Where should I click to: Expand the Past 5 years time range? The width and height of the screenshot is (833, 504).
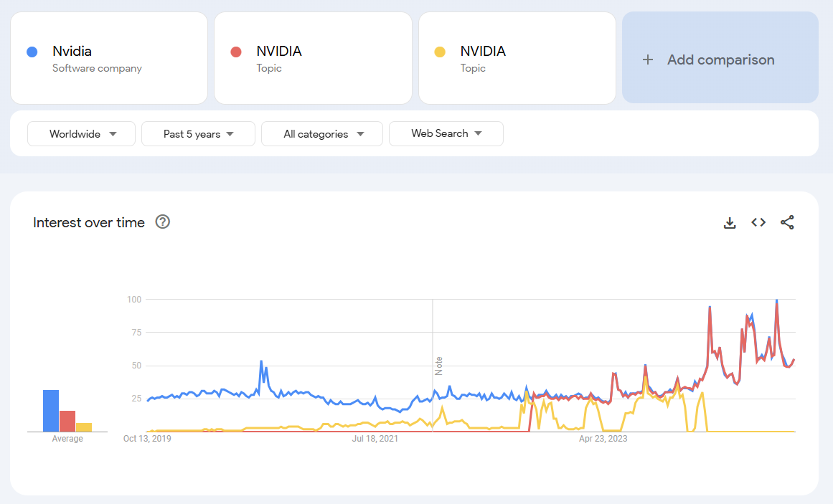(198, 134)
